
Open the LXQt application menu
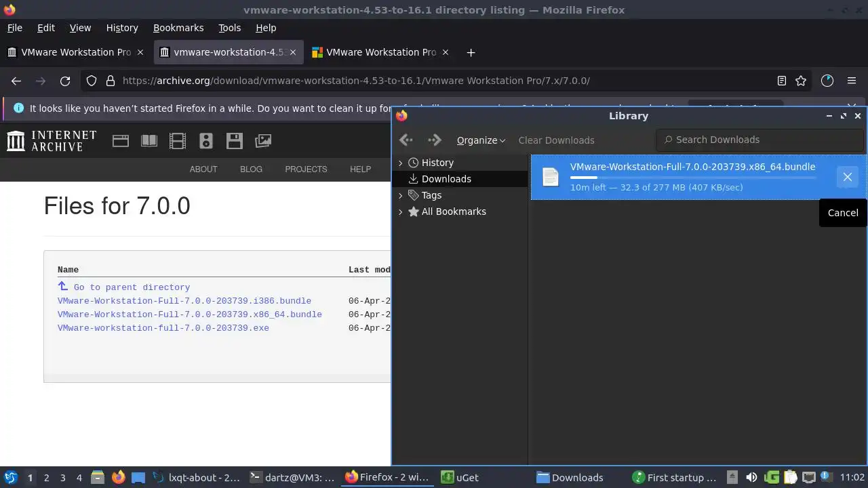(x=10, y=477)
